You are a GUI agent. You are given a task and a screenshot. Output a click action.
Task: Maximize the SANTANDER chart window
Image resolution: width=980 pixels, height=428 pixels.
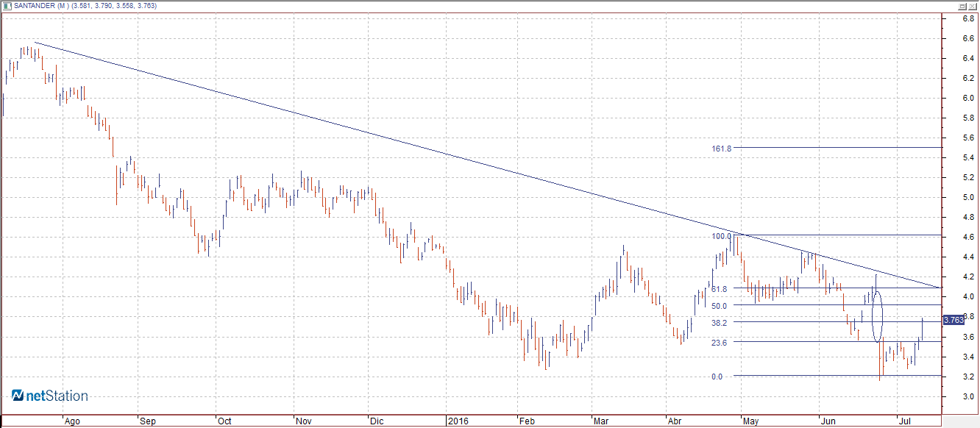(961, 5)
